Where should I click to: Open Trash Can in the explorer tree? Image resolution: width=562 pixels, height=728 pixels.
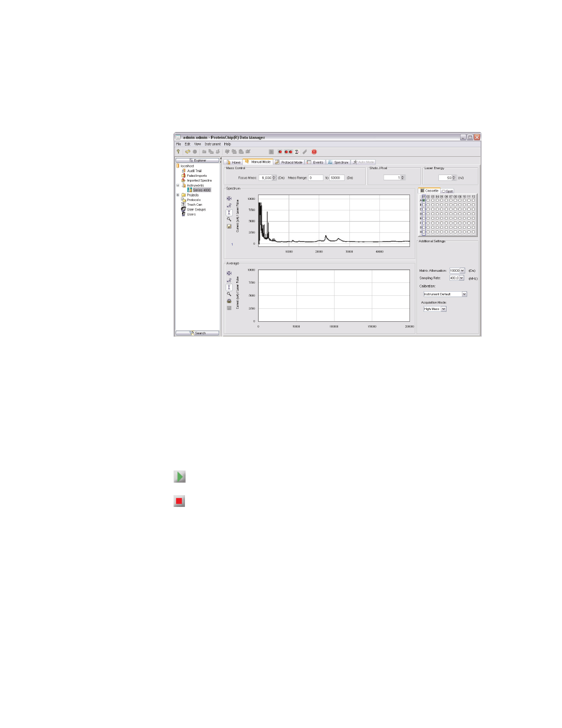point(194,205)
